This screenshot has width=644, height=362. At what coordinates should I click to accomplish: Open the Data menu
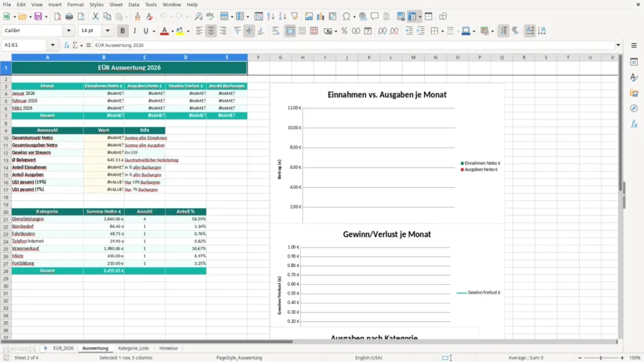134,4
